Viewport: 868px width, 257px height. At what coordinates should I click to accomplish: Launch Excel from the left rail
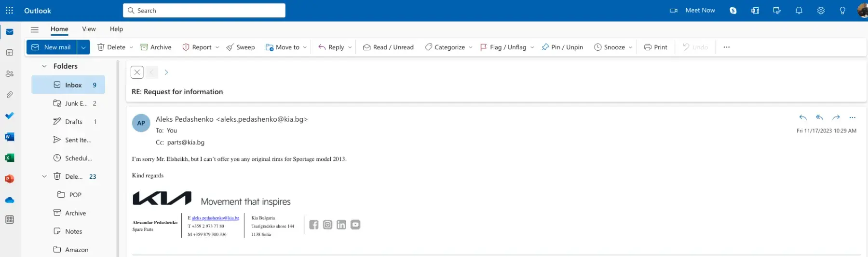click(x=9, y=158)
